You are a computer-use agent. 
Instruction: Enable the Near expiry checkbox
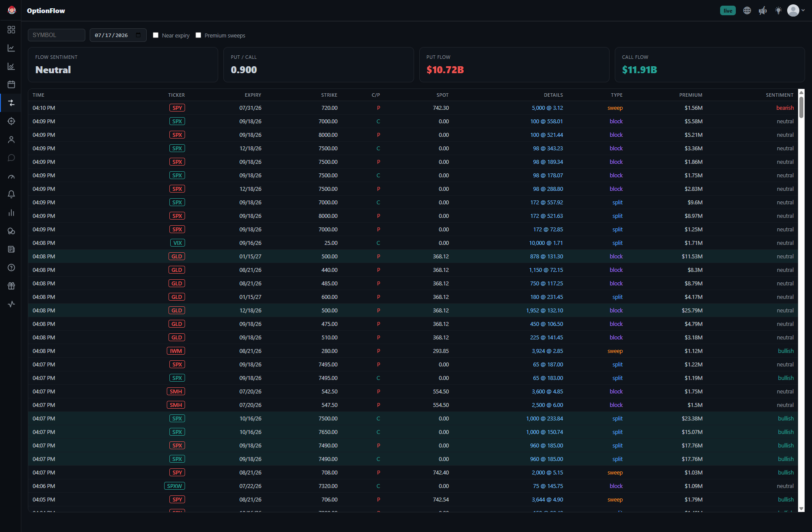pyautogui.click(x=155, y=35)
